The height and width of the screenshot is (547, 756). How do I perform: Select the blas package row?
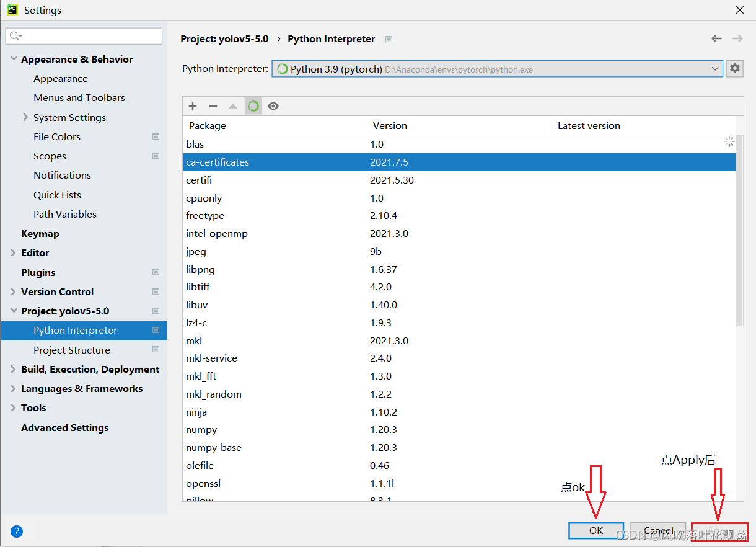[459, 144]
